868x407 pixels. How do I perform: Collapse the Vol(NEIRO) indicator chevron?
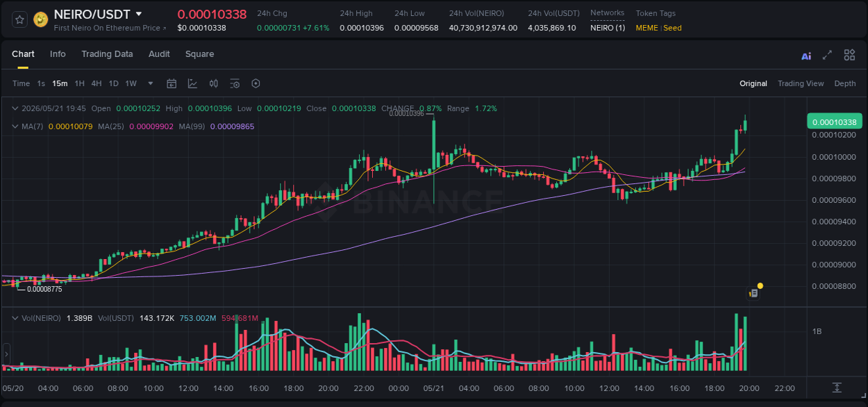(x=15, y=318)
